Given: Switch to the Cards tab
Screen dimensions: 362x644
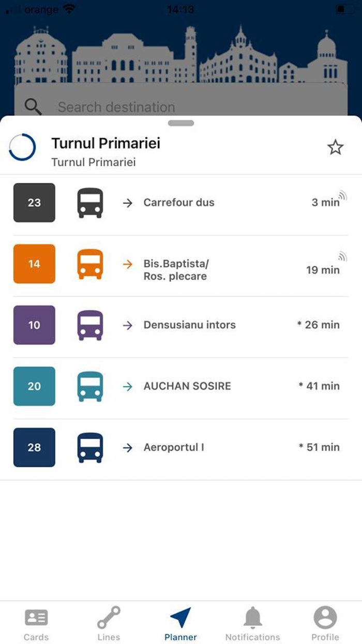Looking at the screenshot, I should tap(36, 620).
